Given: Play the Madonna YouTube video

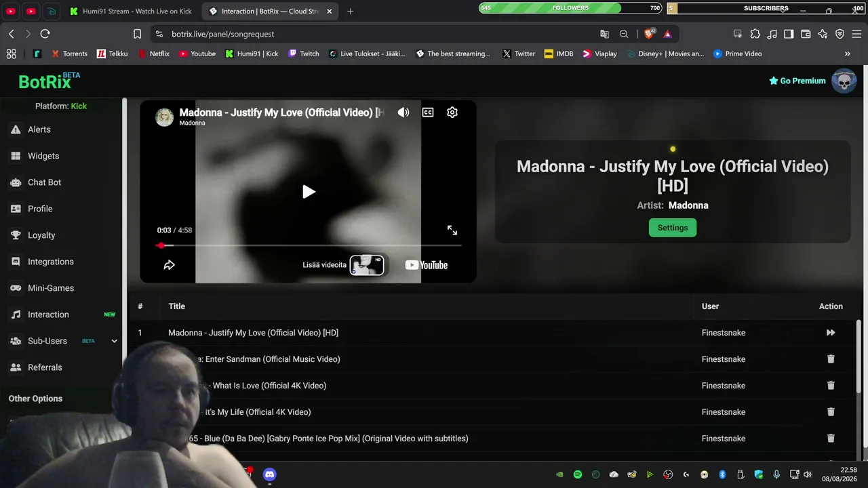Looking at the screenshot, I should coord(309,192).
